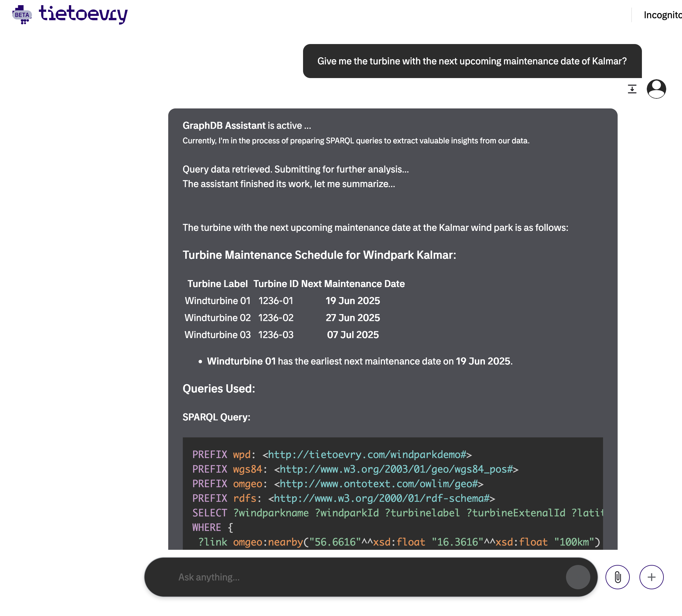682x616 pixels.
Task: Open the tietoevry home wordmark
Action: tap(83, 14)
